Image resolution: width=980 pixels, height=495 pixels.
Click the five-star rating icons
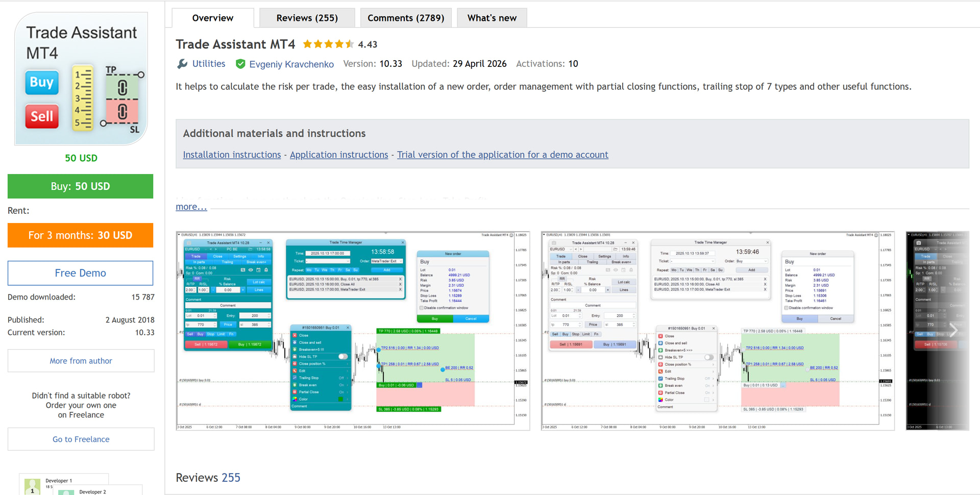pos(328,44)
